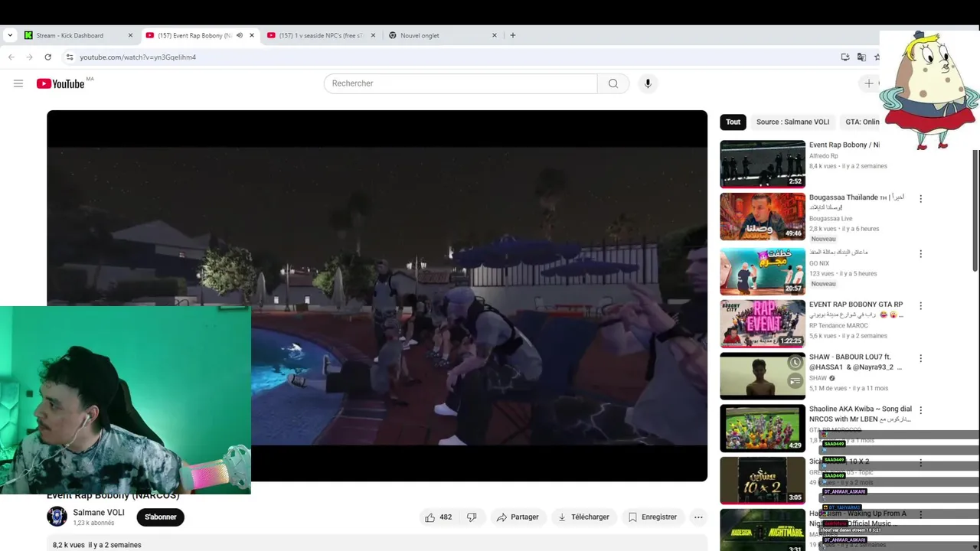Click the page vertical scrollbar
Viewport: 980px width, 551px height.
point(975,210)
